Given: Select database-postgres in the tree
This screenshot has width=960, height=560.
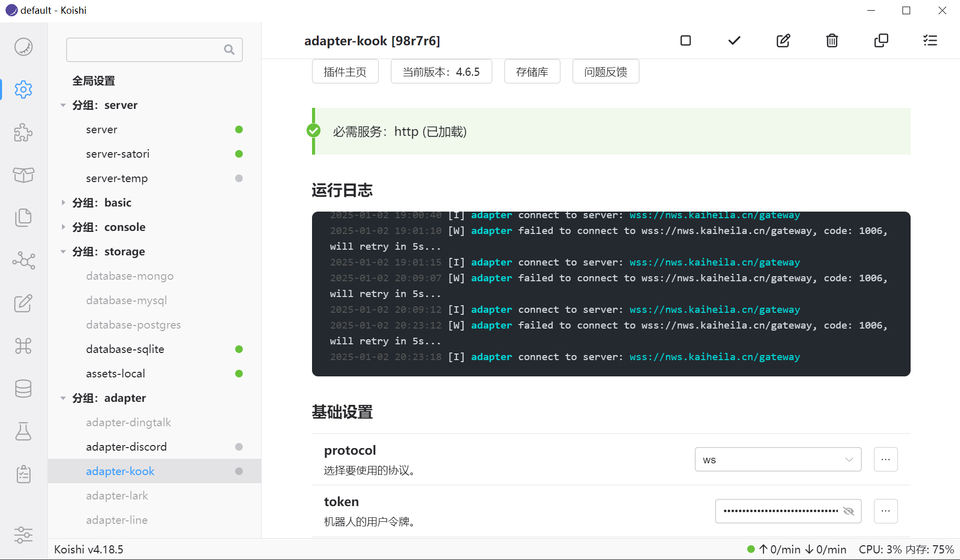Looking at the screenshot, I should pos(155,325).
